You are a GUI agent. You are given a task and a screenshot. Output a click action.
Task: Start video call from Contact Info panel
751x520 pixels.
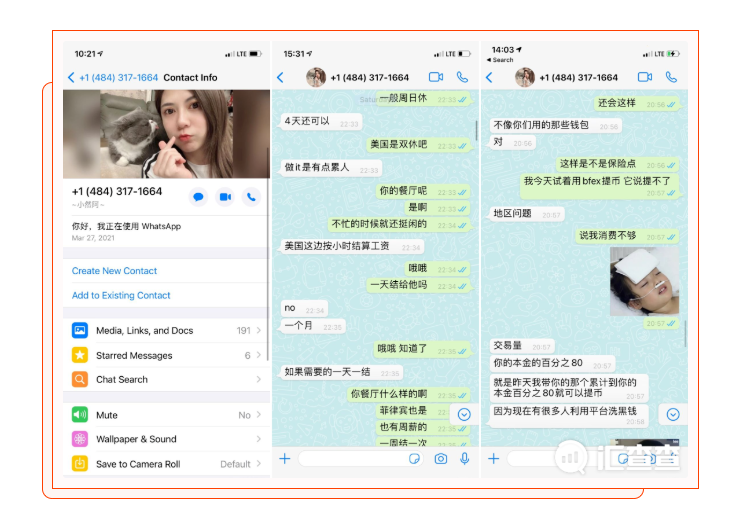225,197
